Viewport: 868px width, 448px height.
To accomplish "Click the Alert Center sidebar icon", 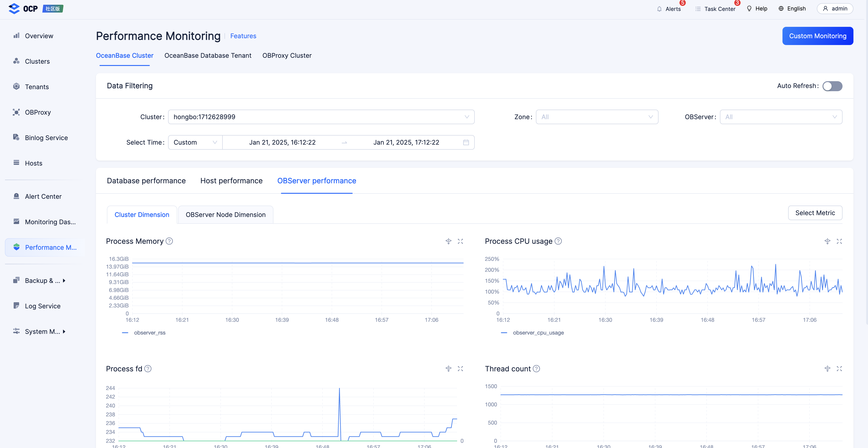I will (x=16, y=196).
